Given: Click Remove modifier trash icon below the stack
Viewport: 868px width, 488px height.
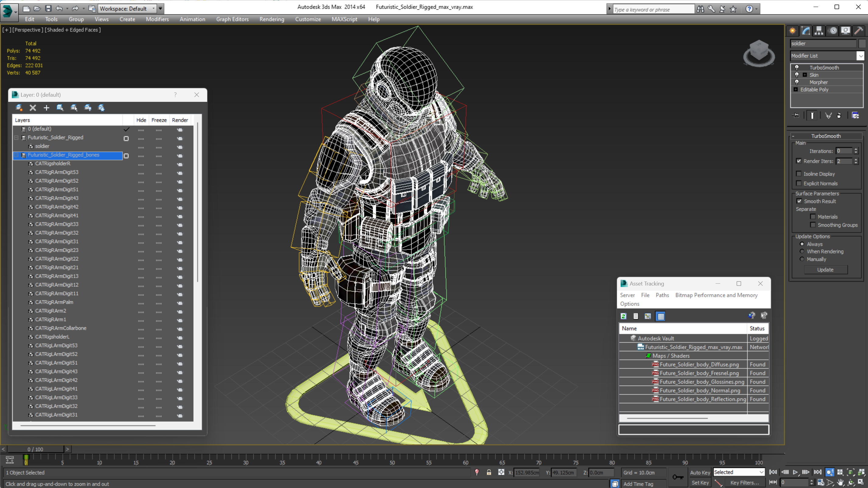Looking at the screenshot, I should click(839, 116).
